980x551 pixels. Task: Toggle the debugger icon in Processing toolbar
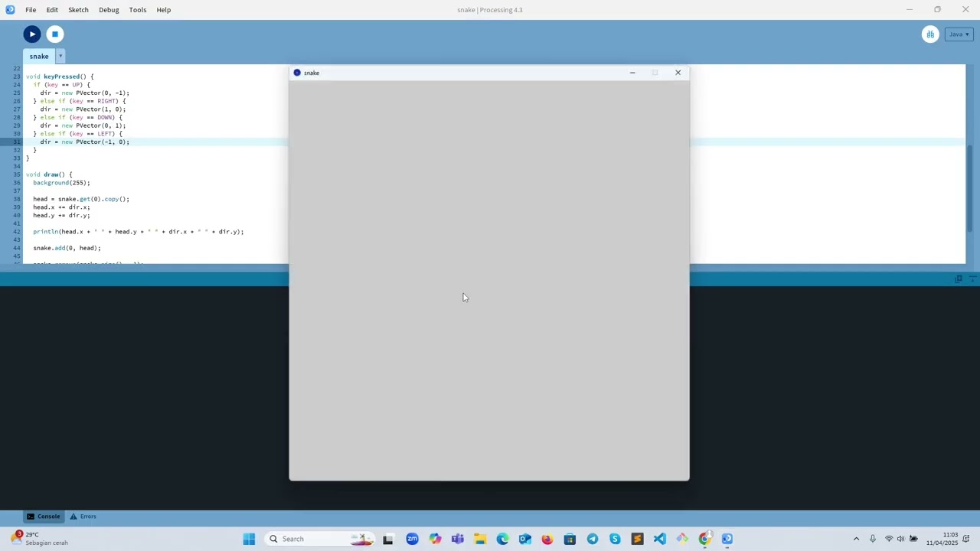(930, 34)
